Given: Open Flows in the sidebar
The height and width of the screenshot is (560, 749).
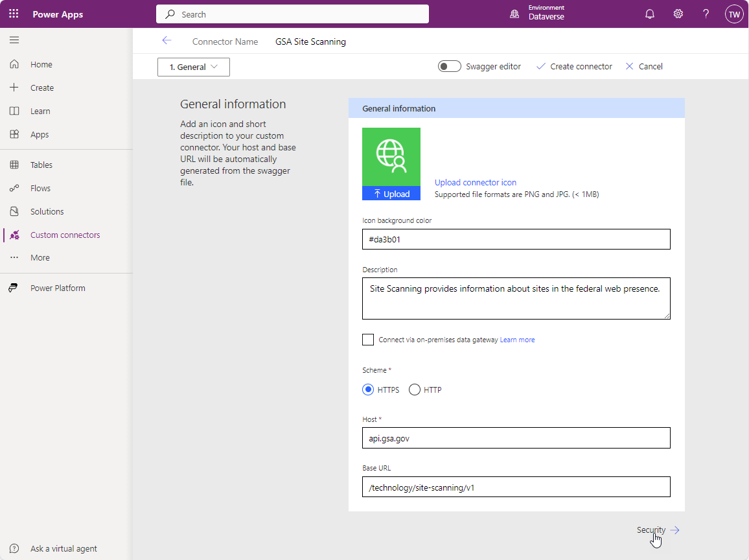Looking at the screenshot, I should 41,188.
